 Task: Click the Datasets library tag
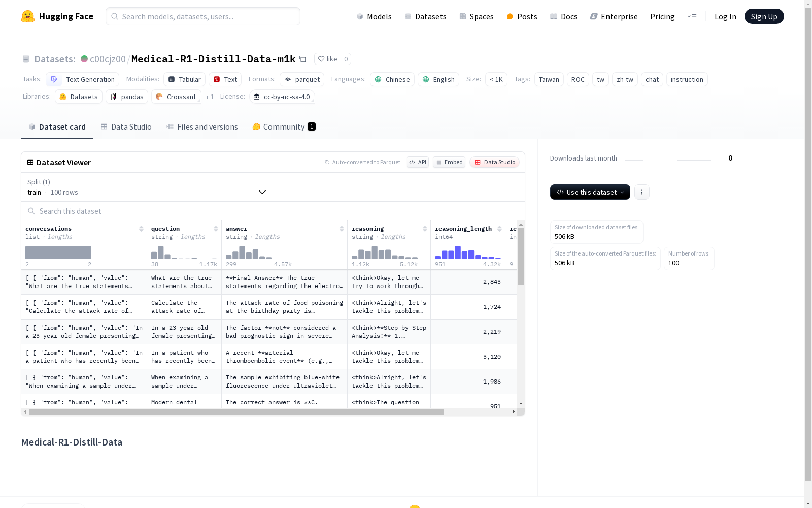pyautogui.click(x=79, y=97)
